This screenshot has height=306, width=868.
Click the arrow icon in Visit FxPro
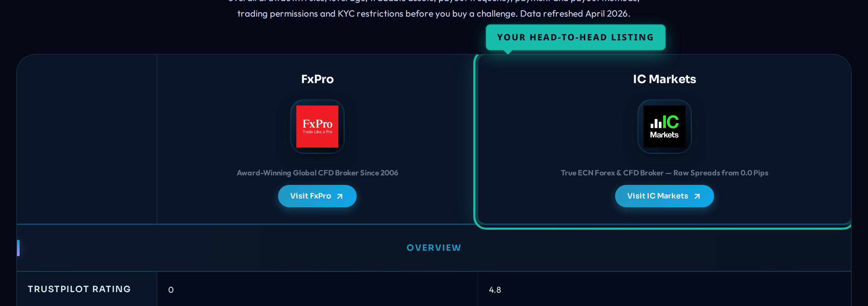[x=340, y=196]
